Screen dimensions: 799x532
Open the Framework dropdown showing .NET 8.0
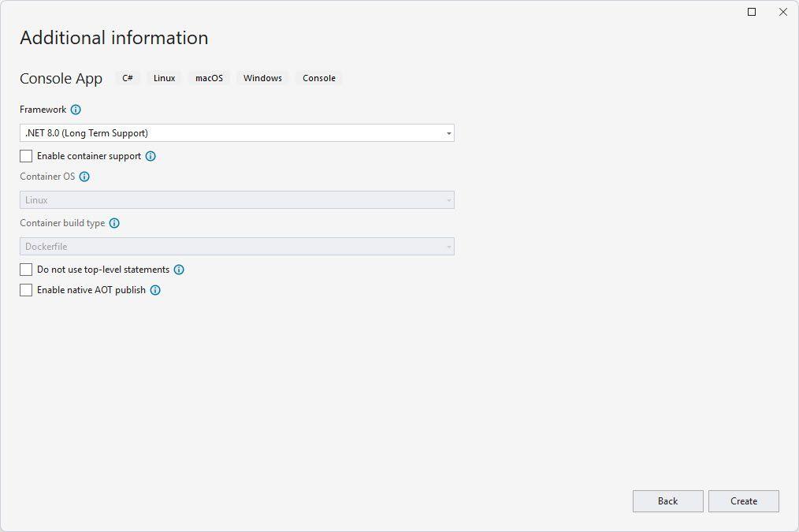[236, 133]
